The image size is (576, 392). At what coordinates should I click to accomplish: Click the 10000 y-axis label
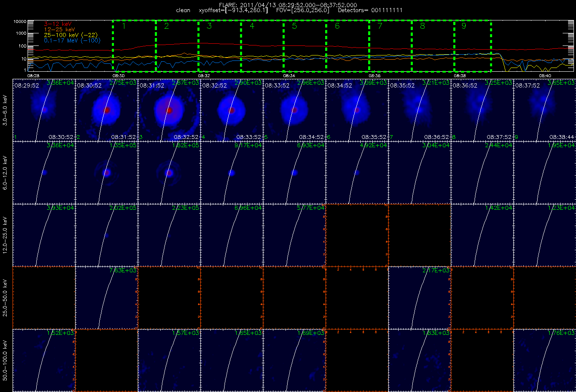[x=20, y=21]
